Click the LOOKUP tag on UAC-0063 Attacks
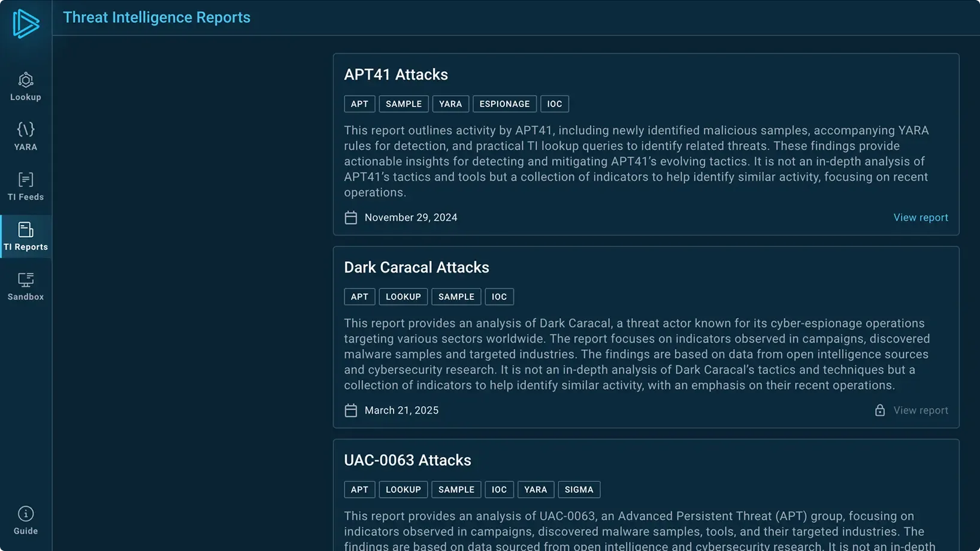The image size is (980, 551). tap(403, 489)
